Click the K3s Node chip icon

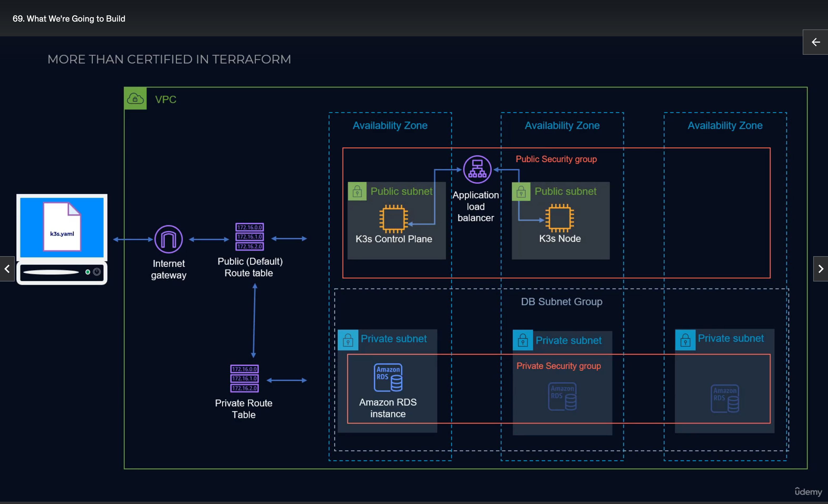coord(560,218)
